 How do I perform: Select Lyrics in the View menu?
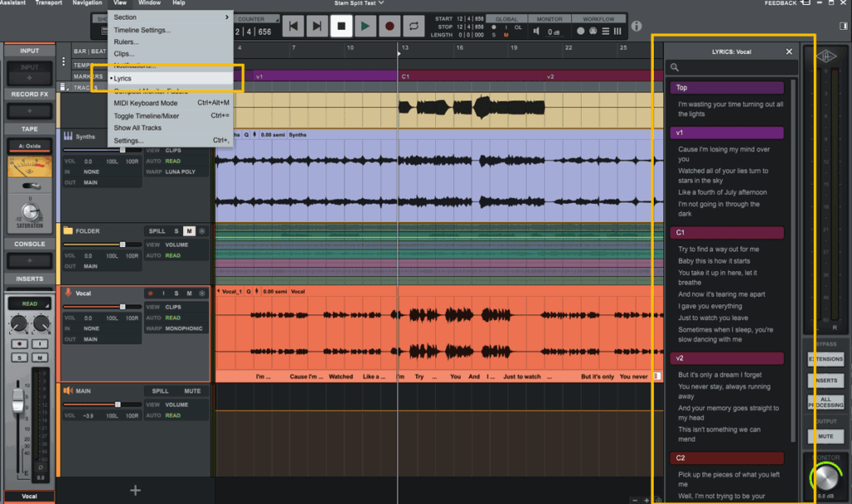pyautogui.click(x=171, y=78)
